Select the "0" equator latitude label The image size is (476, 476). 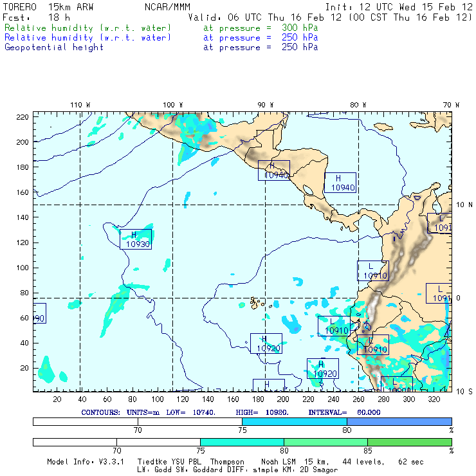458,298
